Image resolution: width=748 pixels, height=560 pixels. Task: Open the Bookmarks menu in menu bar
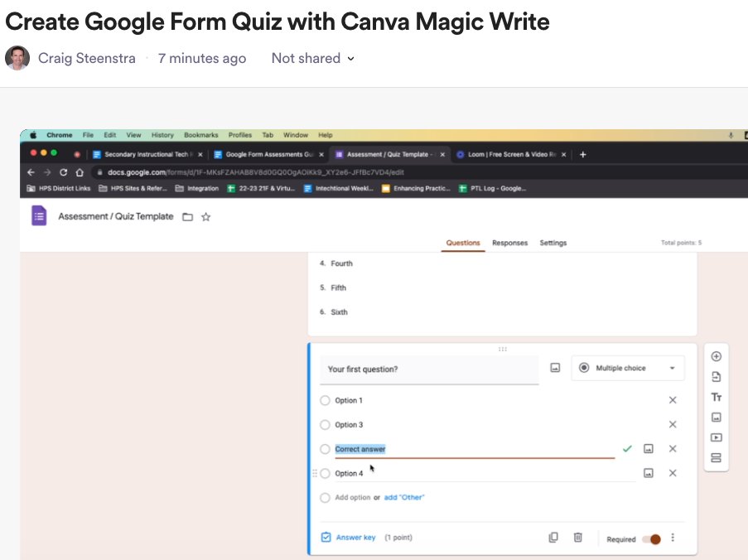tap(200, 135)
